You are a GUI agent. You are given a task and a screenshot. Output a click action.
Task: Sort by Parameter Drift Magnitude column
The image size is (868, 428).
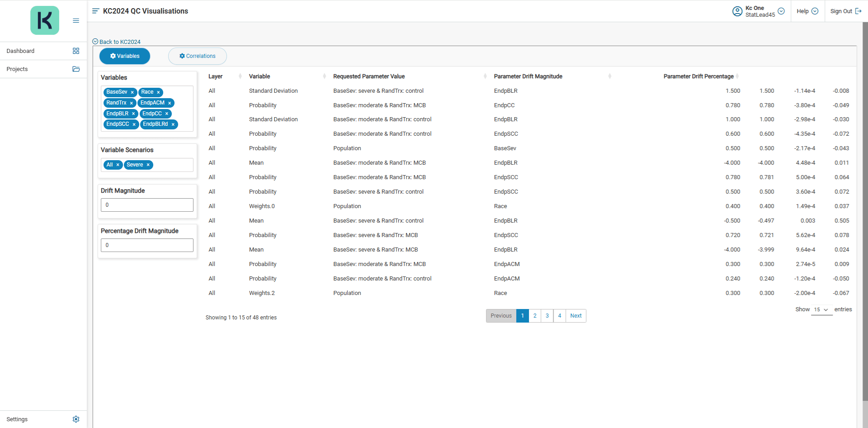pos(610,76)
